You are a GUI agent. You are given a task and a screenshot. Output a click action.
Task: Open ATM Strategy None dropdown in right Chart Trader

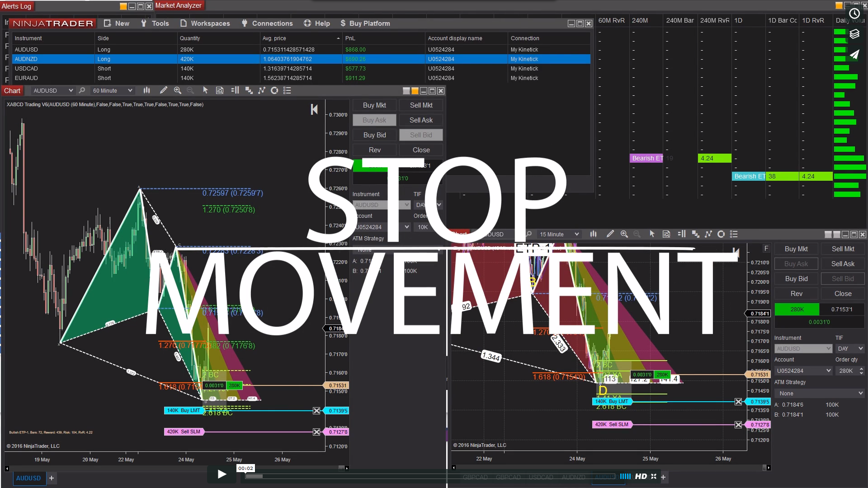(820, 393)
